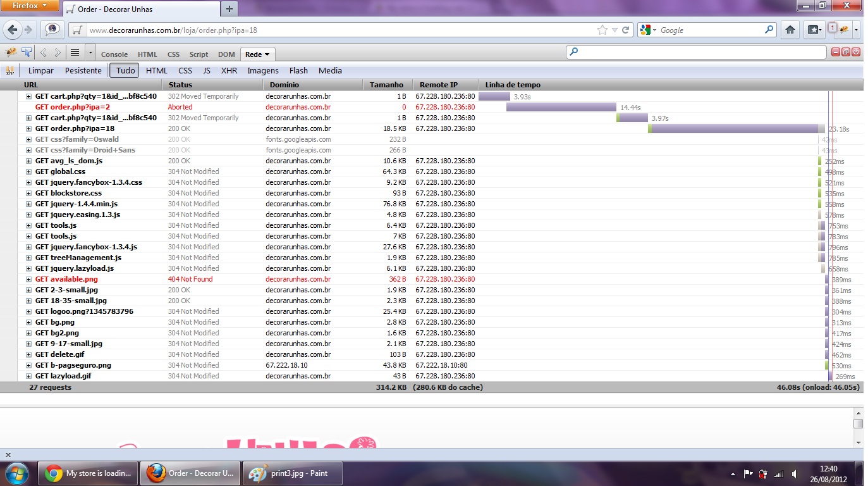Sort by the Status column header
This screenshot has width=868, height=486.
[x=212, y=85]
